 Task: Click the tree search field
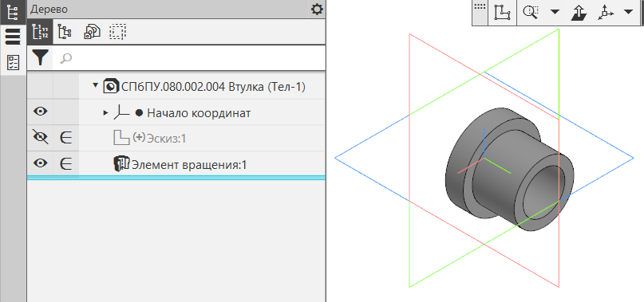click(x=189, y=58)
